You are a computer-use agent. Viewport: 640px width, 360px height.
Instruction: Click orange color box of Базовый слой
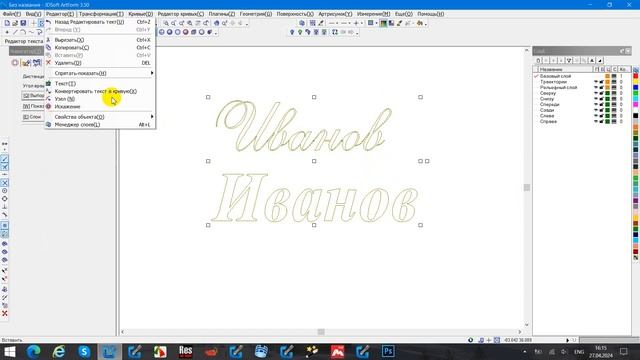pyautogui.click(x=608, y=76)
